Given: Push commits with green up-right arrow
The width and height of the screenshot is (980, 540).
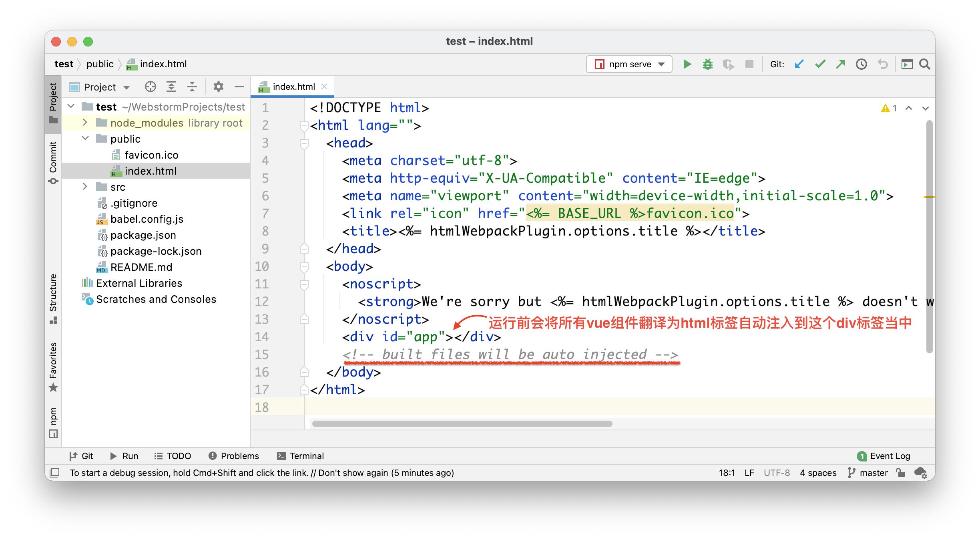Looking at the screenshot, I should [840, 64].
